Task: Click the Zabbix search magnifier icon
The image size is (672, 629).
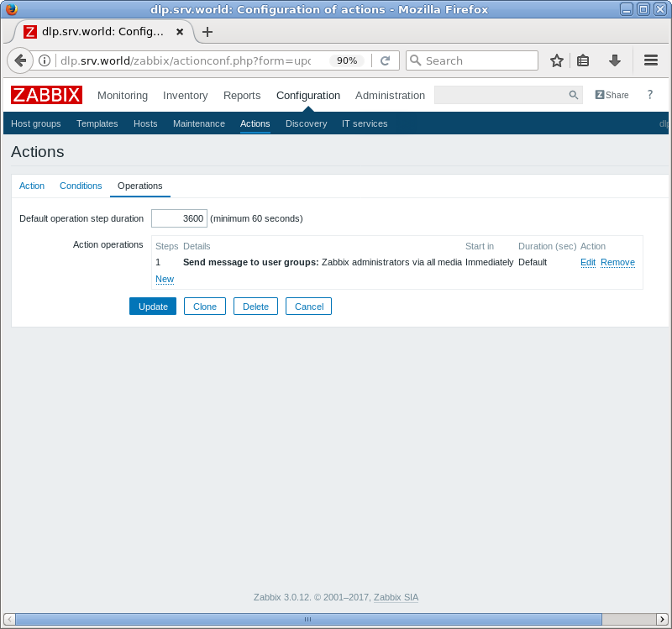Action: pyautogui.click(x=573, y=95)
